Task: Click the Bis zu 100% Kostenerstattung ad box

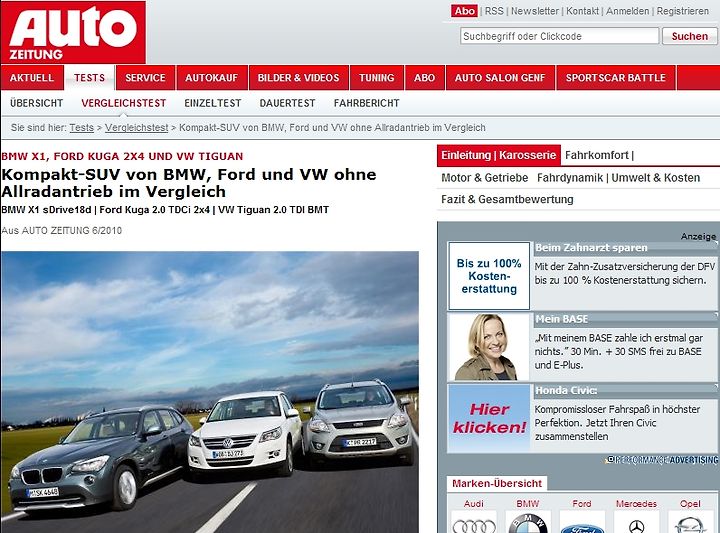Action: pyautogui.click(x=489, y=276)
